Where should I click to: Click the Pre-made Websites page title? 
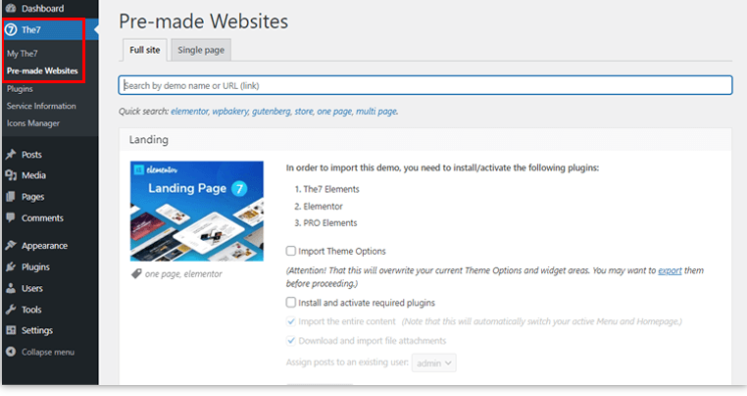(203, 21)
